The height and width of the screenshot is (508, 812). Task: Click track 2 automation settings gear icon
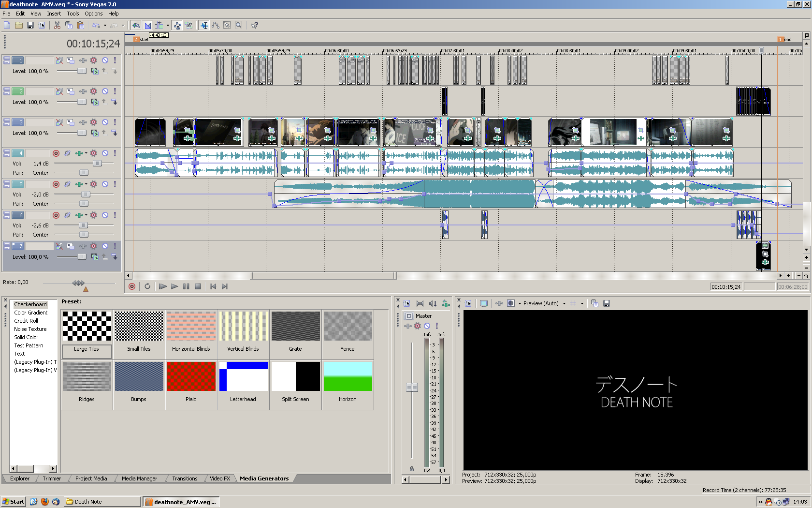coord(94,91)
